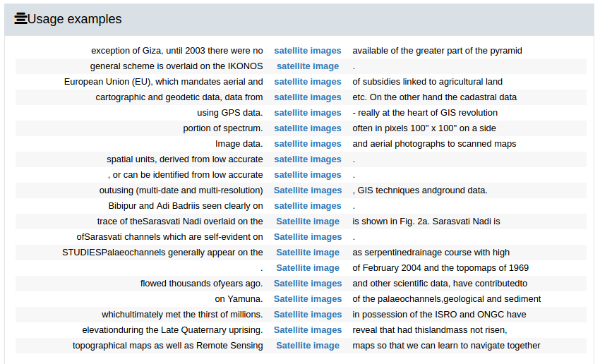Screen dimensions: 600x364
Task: Open 'satellite images' link after 'aerial and'
Action: pyautogui.click(x=307, y=82)
